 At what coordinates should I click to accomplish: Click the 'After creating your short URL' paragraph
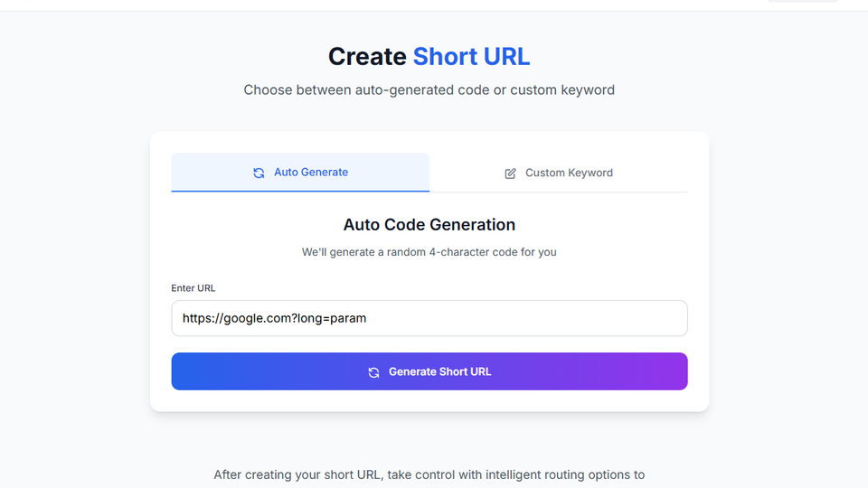pos(429,474)
